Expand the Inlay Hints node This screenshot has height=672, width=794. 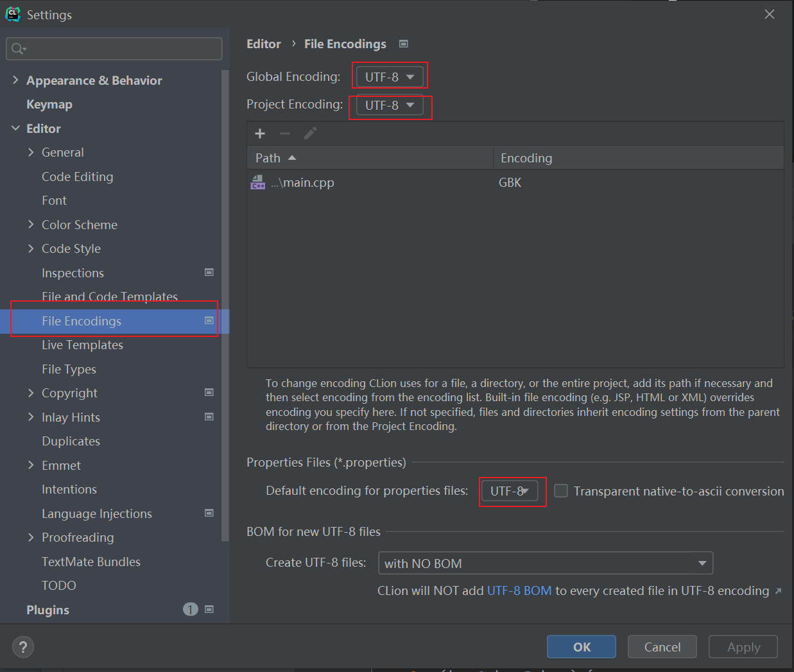click(31, 417)
